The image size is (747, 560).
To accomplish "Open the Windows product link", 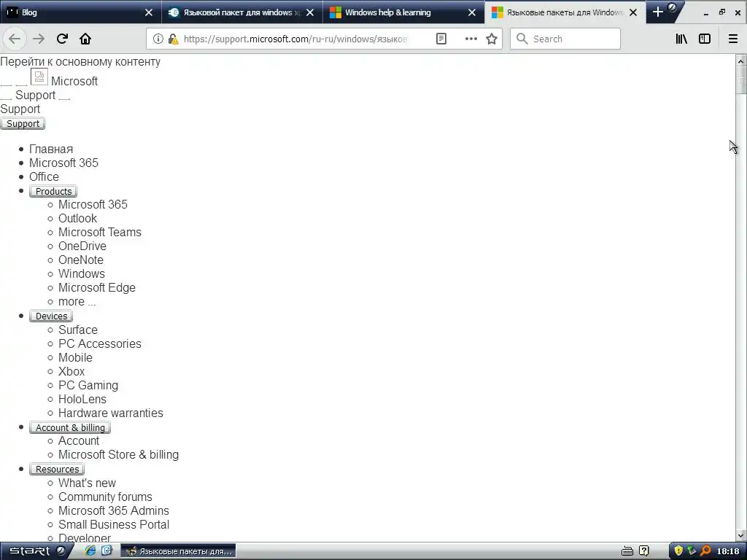I will point(82,274).
